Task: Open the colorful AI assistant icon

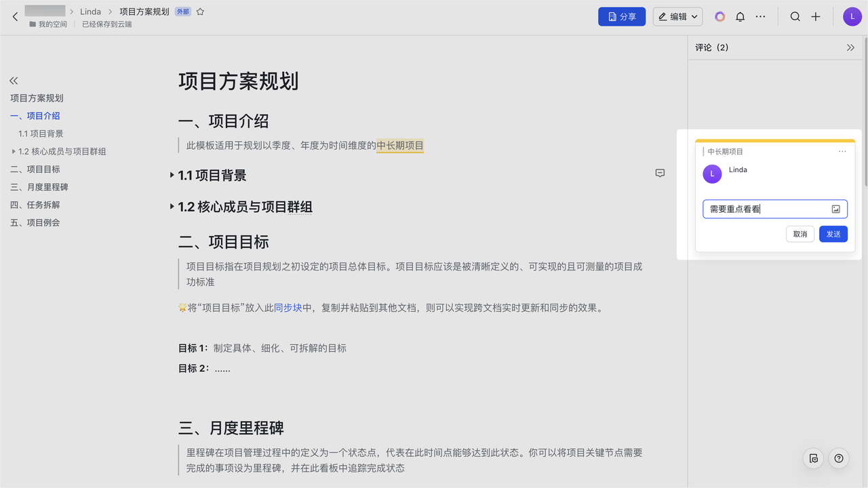Action: coord(720,17)
